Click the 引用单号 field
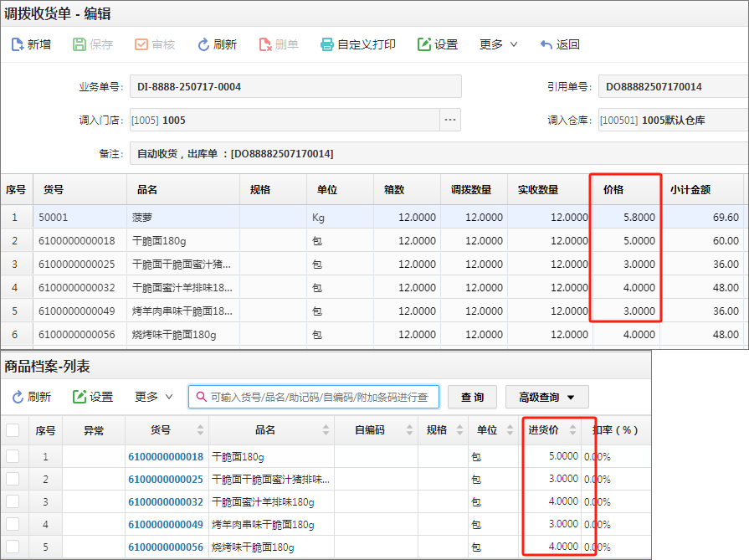 tap(673, 86)
